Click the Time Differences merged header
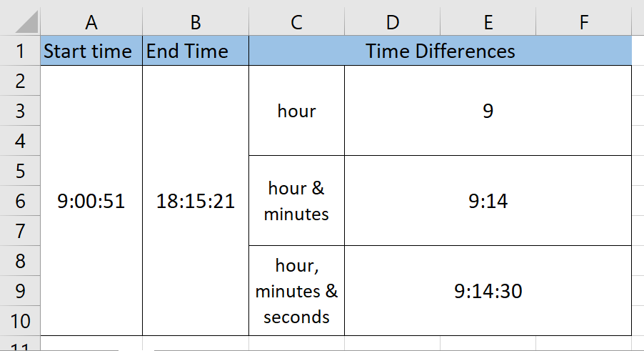Image resolution: width=644 pixels, height=351 pixels. (x=440, y=51)
